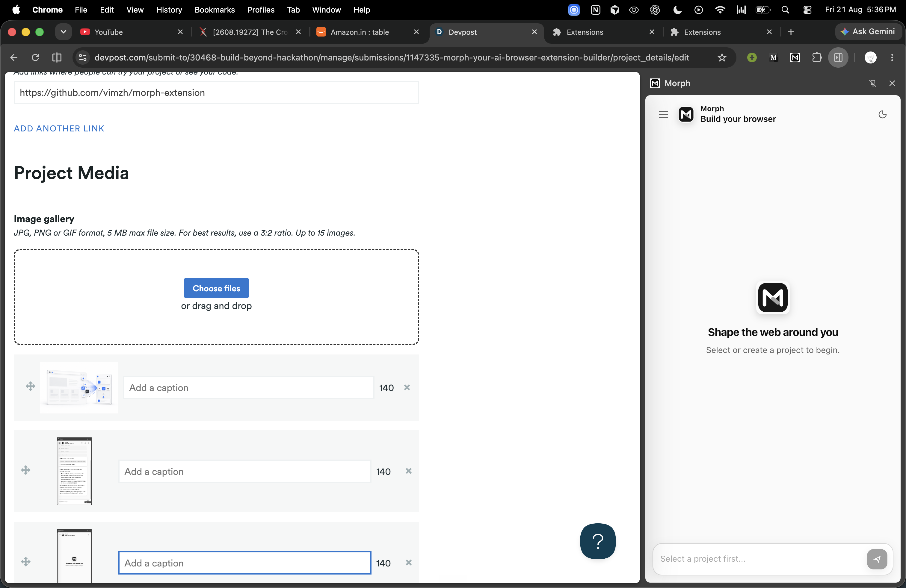906x588 pixels.
Task: Open the Profiles menu
Action: pyautogui.click(x=261, y=10)
